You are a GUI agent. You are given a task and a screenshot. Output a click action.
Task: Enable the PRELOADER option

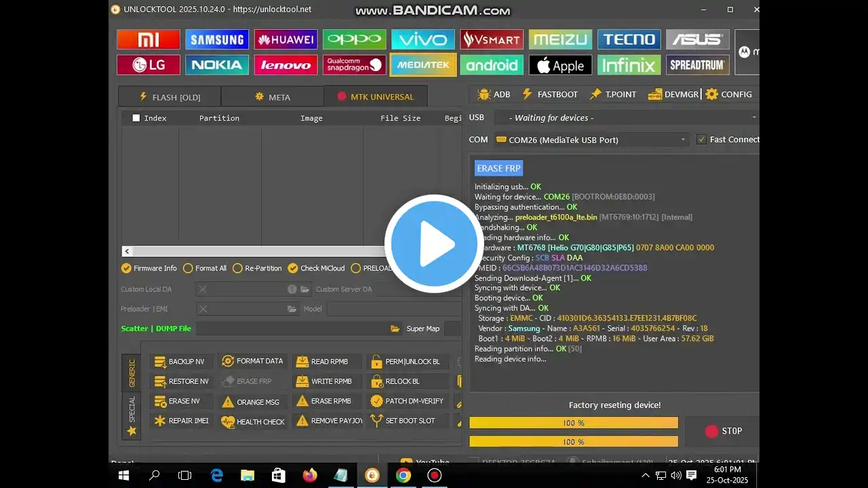[x=372, y=268]
